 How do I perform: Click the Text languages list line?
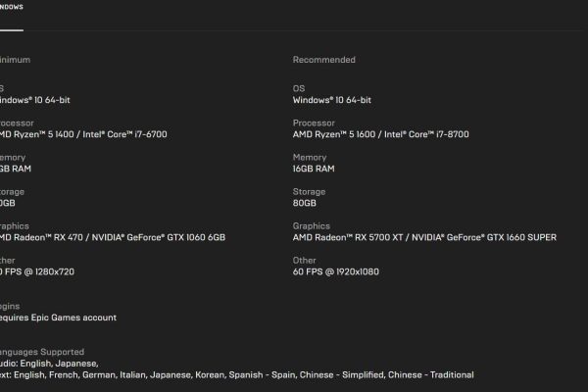tap(236, 375)
